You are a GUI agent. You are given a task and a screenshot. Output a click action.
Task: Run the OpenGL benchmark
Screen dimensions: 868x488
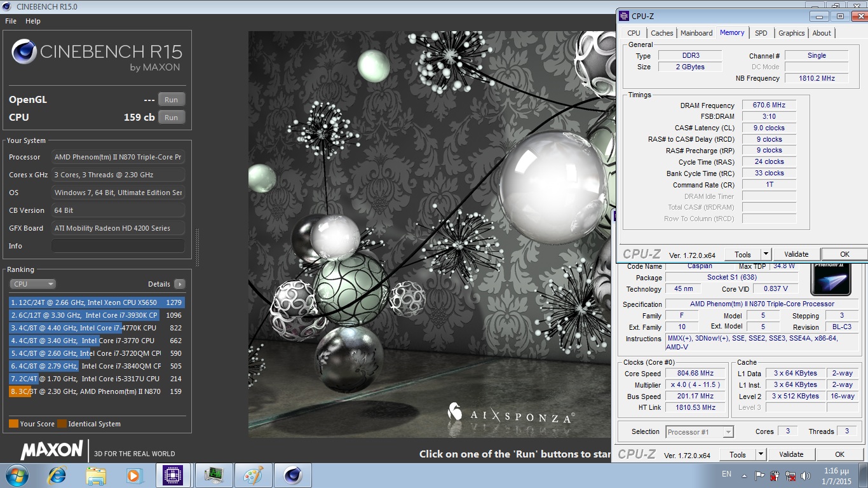pyautogui.click(x=172, y=100)
